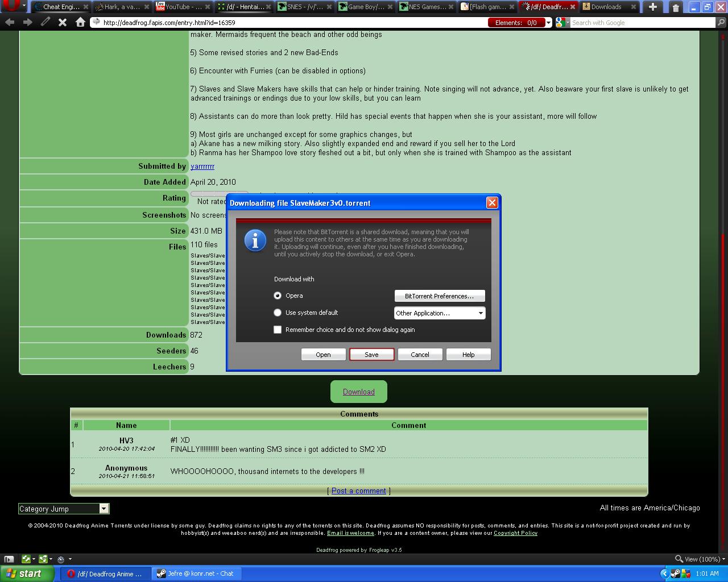Check Remember choice and do not show again
Image resolution: width=728 pixels, height=582 pixels.
click(278, 330)
